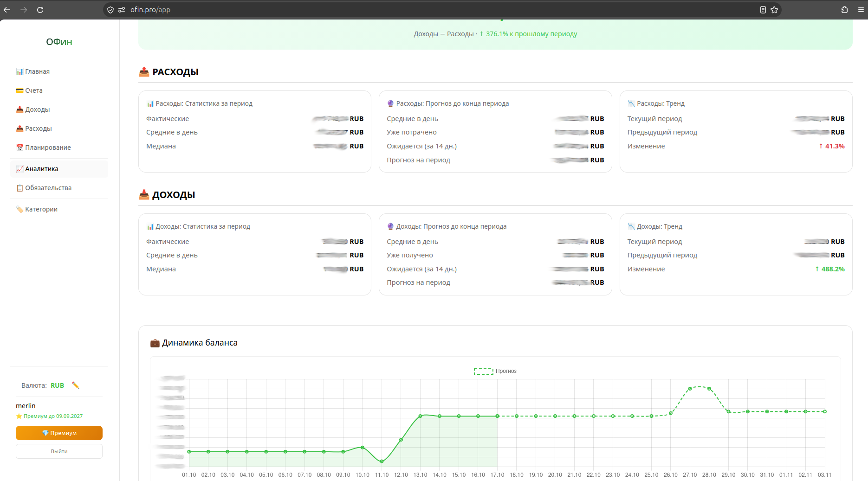Click the merlin username in the sidebar

[26, 406]
